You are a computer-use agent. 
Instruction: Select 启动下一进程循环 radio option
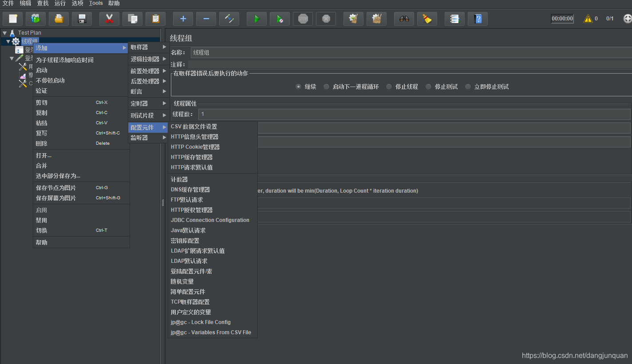[327, 87]
